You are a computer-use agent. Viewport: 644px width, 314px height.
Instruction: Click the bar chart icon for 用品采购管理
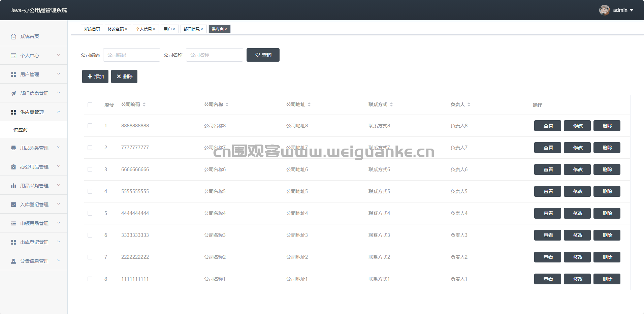pyautogui.click(x=13, y=186)
